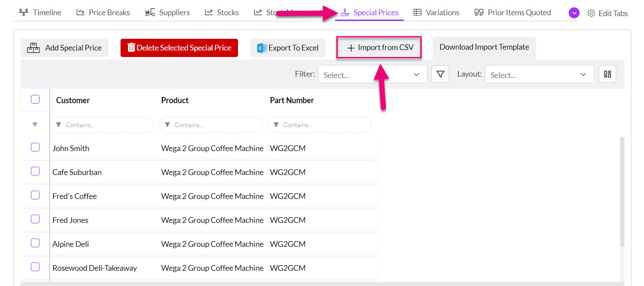The width and height of the screenshot is (644, 286).
Task: Click Download Import Template button
Action: click(484, 47)
